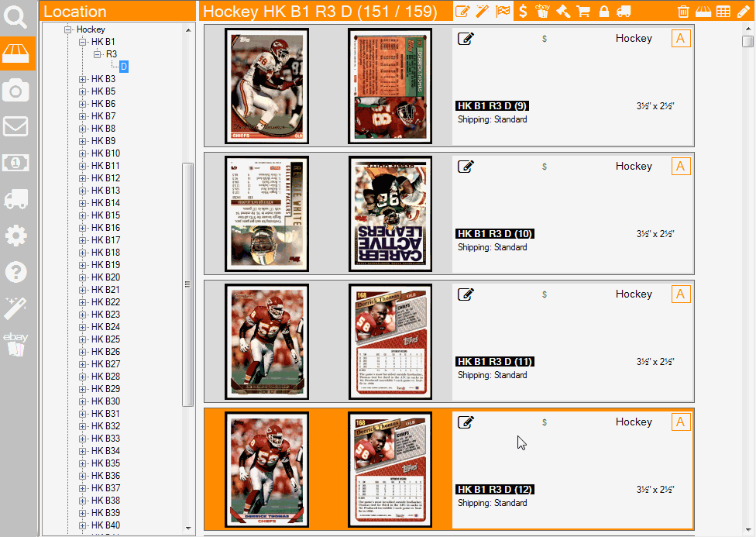The width and height of the screenshot is (756, 537).
Task: Open the magic wand tool in the sidebar
Action: point(15,308)
